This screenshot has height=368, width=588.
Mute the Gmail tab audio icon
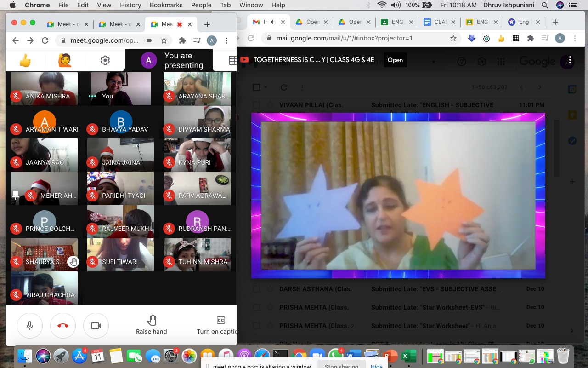point(273,22)
